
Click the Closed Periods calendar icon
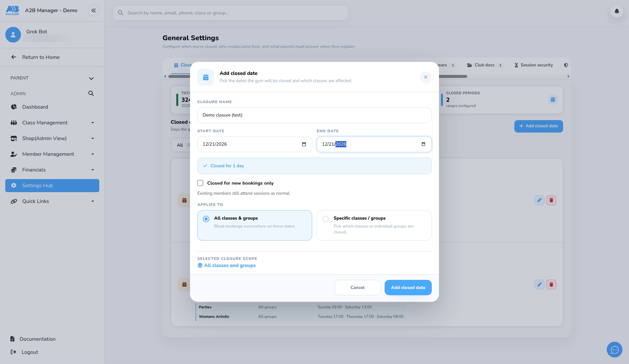tap(553, 100)
